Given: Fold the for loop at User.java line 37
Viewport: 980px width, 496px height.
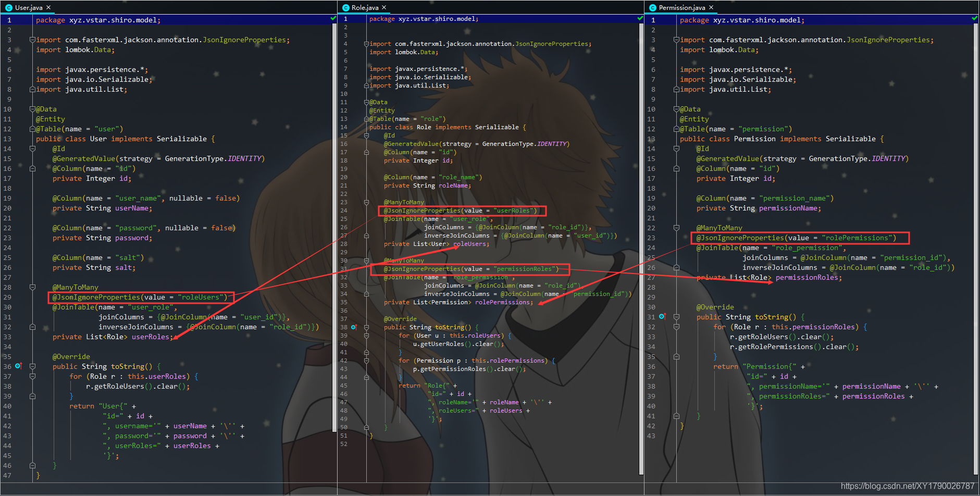Looking at the screenshot, I should coord(32,376).
